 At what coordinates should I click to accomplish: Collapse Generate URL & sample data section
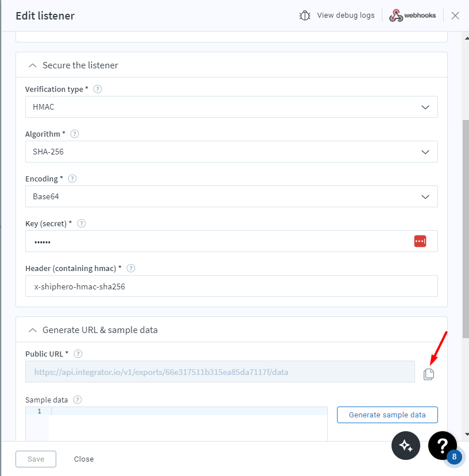[33, 330]
